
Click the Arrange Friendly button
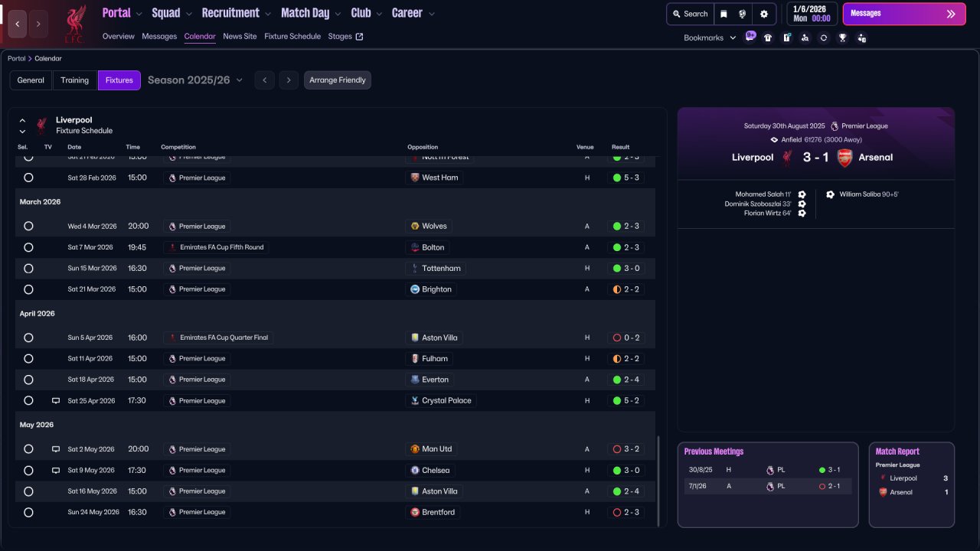[x=338, y=80]
